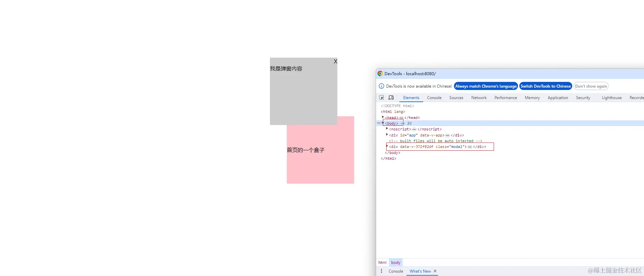The height and width of the screenshot is (276, 644).
Task: Collapse the body element node
Action: click(383, 123)
